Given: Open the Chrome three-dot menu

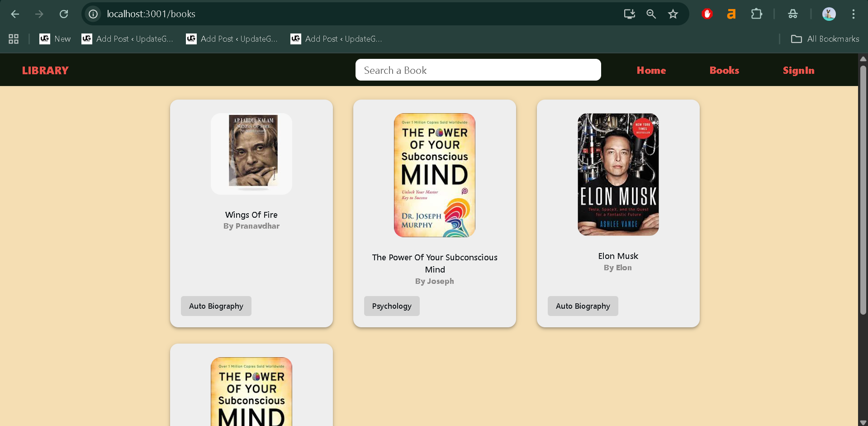Looking at the screenshot, I should pos(853,14).
